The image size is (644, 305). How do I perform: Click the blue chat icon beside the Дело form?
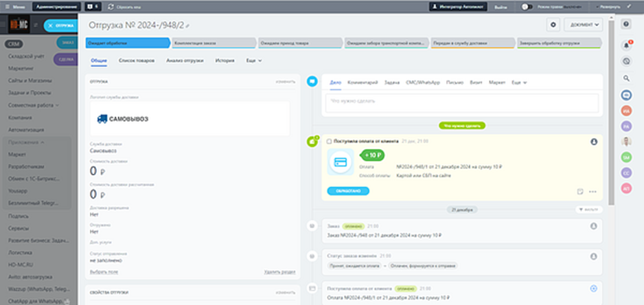(x=312, y=81)
